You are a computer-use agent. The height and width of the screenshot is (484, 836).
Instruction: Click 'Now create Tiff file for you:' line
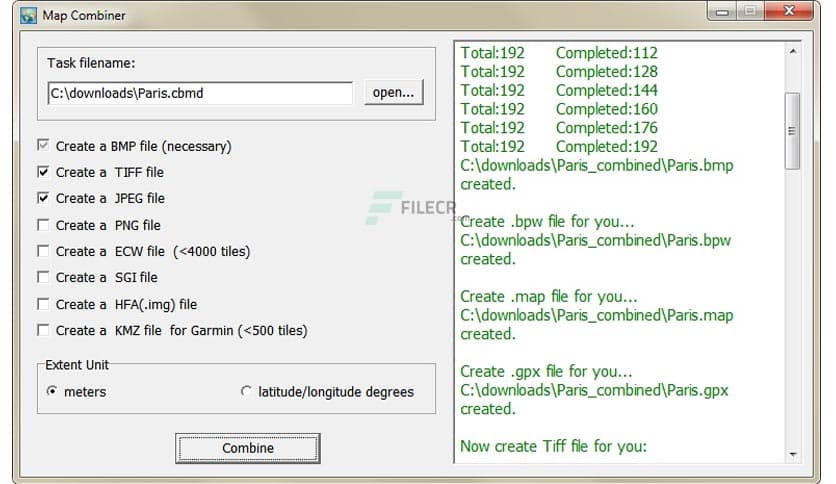pyautogui.click(x=553, y=446)
